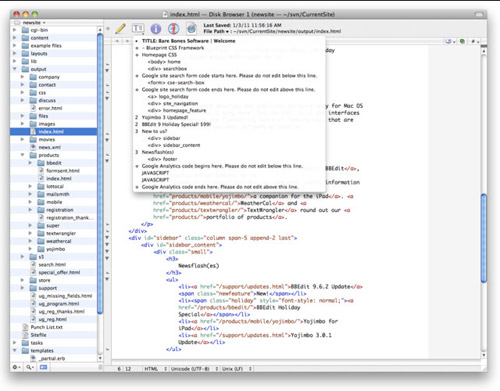This screenshot has width=500, height=391.
Task: Click the file list vertical scrollbar thumb
Action: (100, 173)
